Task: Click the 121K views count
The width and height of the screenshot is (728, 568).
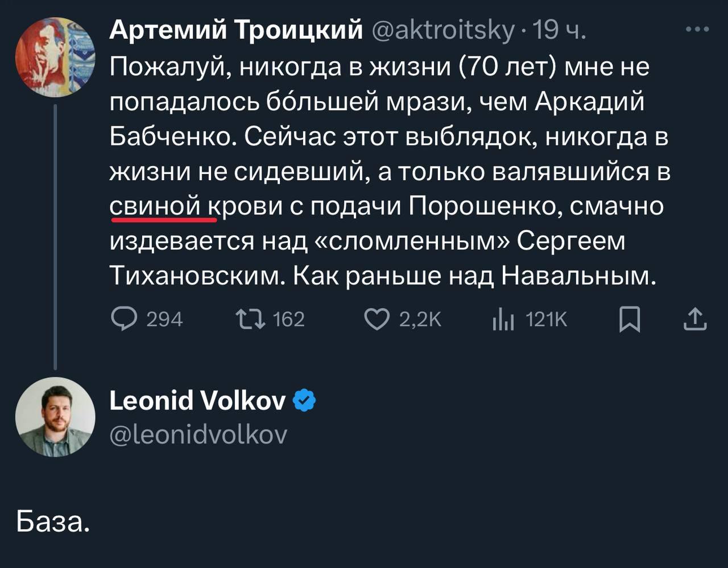Action: coord(547,320)
